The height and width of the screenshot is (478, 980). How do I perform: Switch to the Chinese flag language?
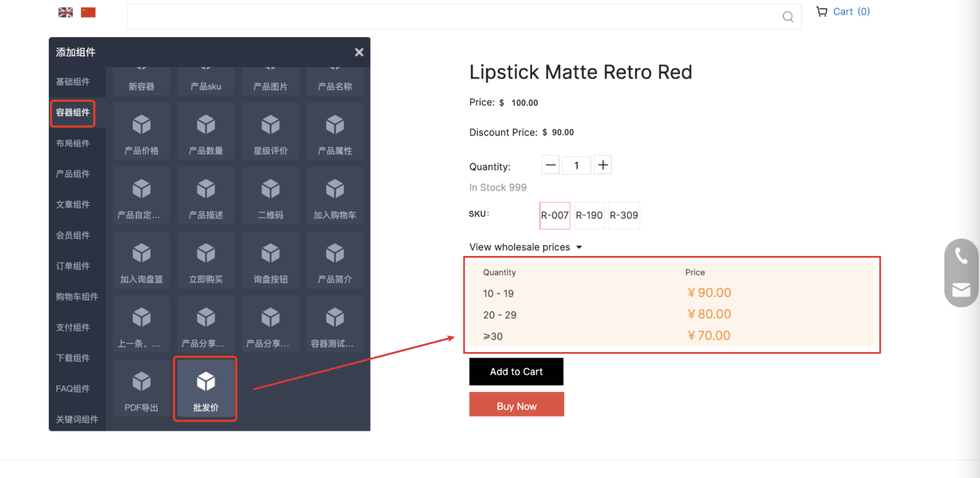pos(88,12)
